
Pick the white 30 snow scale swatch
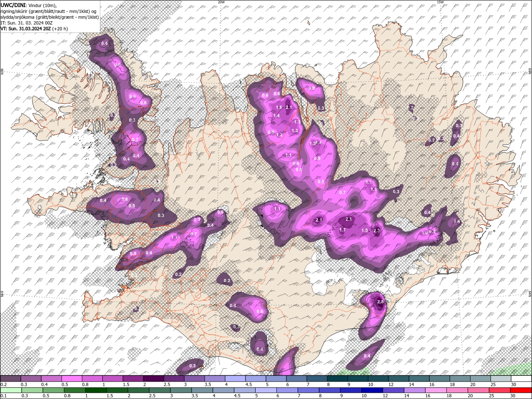pyautogui.click(x=521, y=379)
